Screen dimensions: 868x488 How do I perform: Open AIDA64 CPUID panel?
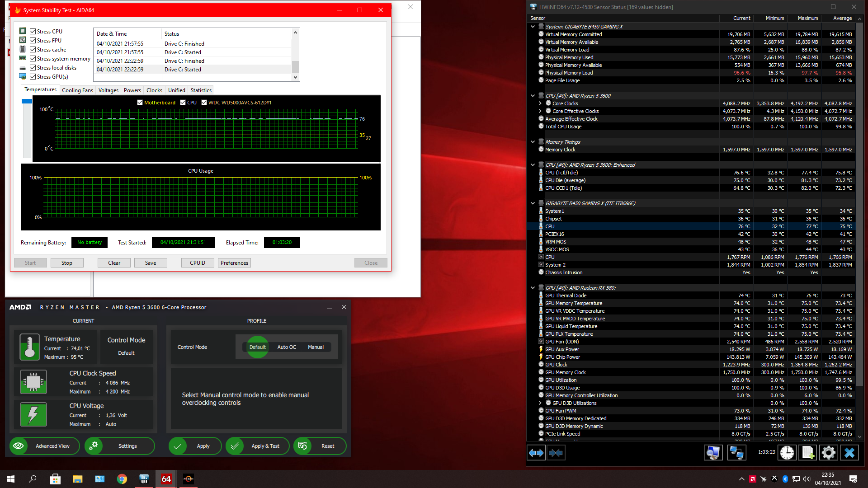(198, 263)
